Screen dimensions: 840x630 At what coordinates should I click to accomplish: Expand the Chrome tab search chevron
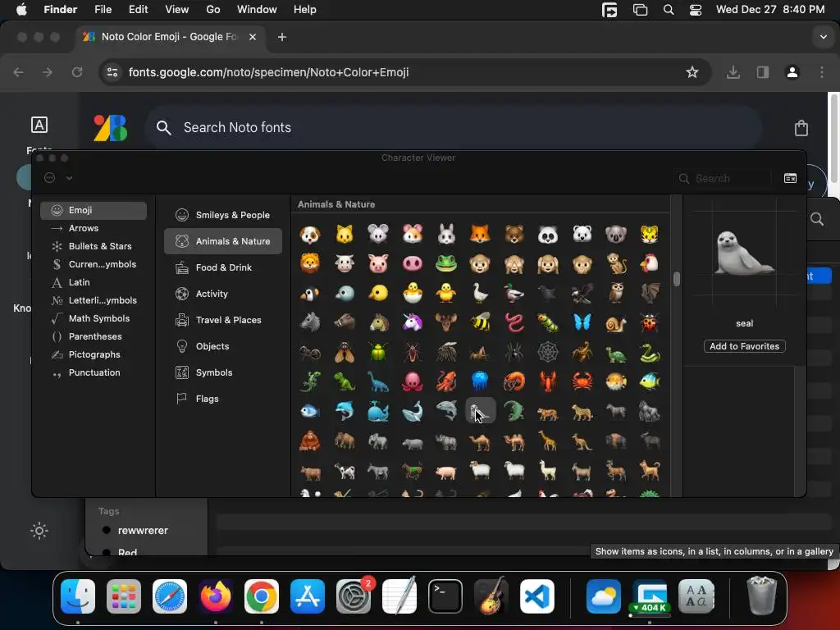(x=824, y=37)
